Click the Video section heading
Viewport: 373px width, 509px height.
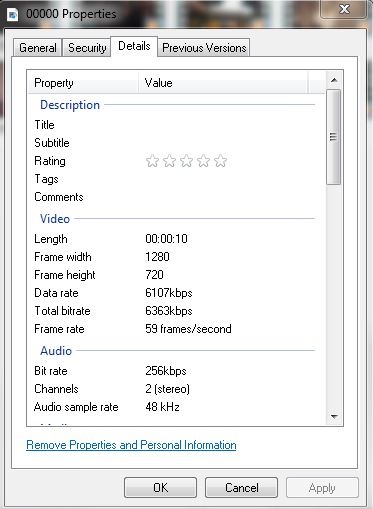[55, 219]
